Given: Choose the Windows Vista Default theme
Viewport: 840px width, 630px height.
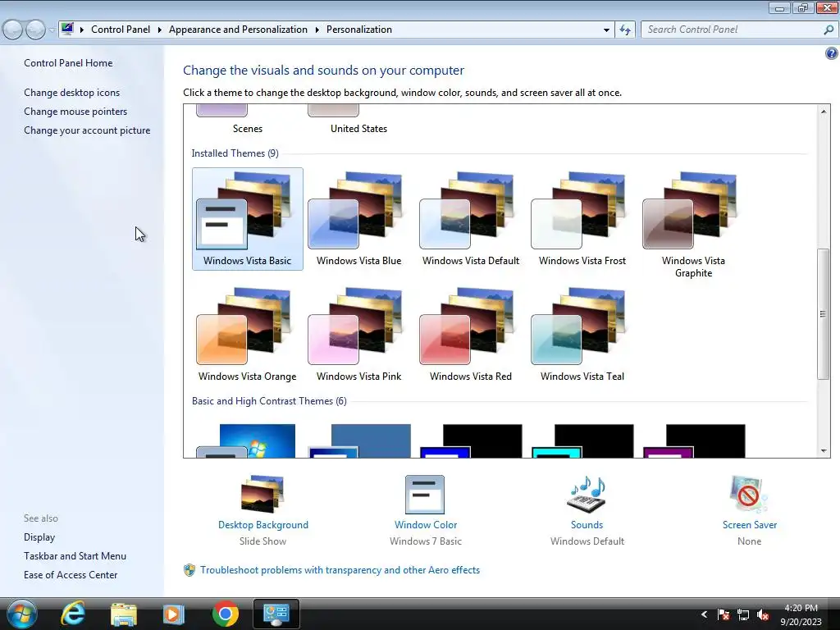Looking at the screenshot, I should click(x=470, y=218).
